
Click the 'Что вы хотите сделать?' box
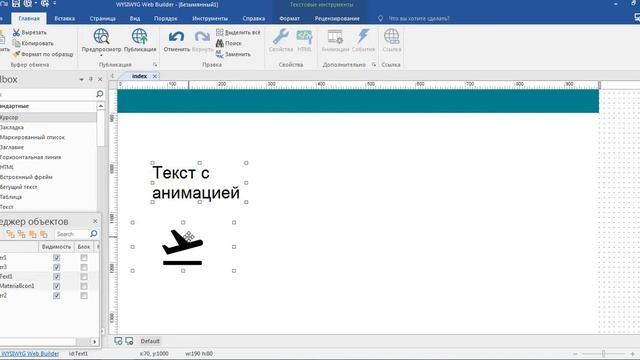tap(419, 18)
